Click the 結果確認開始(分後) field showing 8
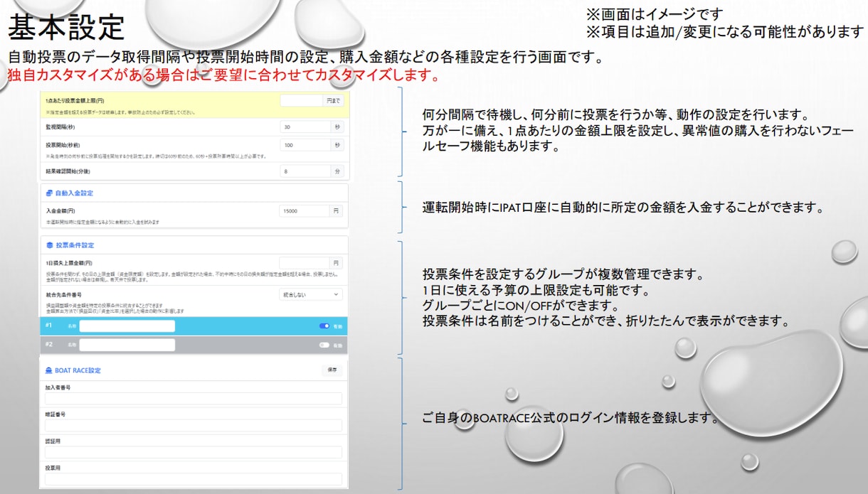 click(305, 171)
